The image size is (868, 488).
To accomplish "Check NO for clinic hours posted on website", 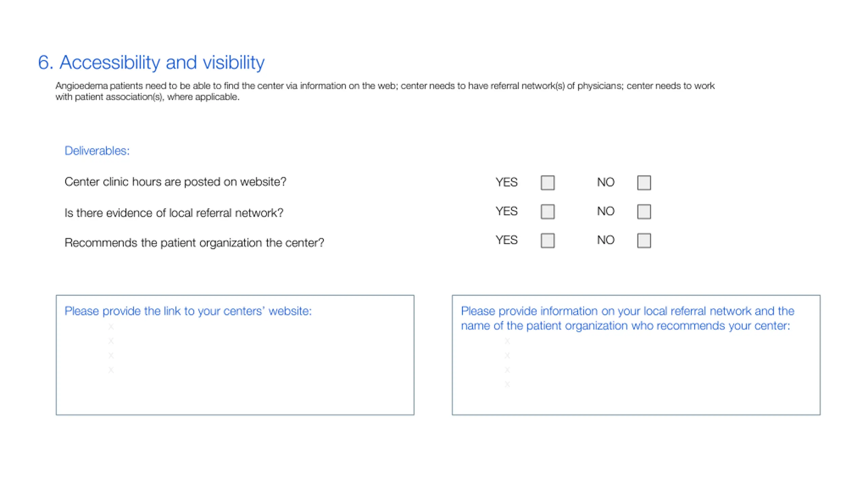I will click(x=644, y=183).
